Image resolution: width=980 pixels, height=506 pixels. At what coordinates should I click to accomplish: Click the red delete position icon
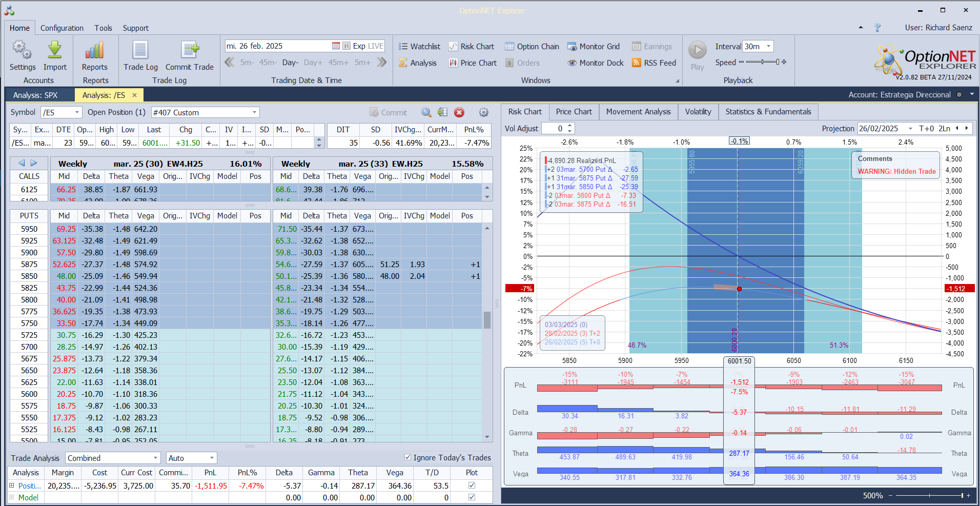click(459, 112)
